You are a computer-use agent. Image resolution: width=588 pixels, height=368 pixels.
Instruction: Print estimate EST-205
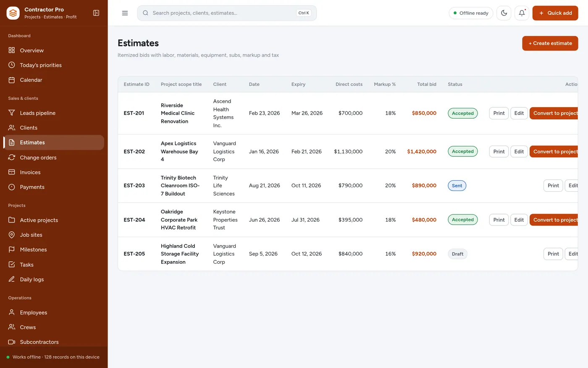(553, 254)
